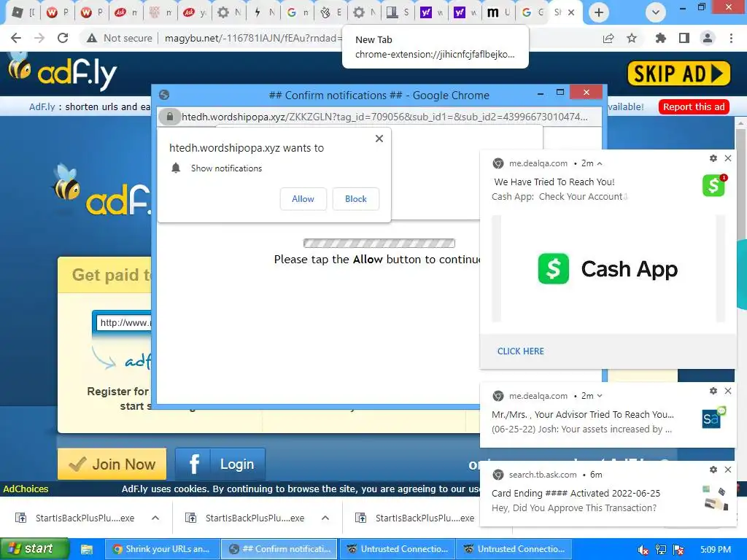Open settings gear on Advisor notification

[713, 391]
